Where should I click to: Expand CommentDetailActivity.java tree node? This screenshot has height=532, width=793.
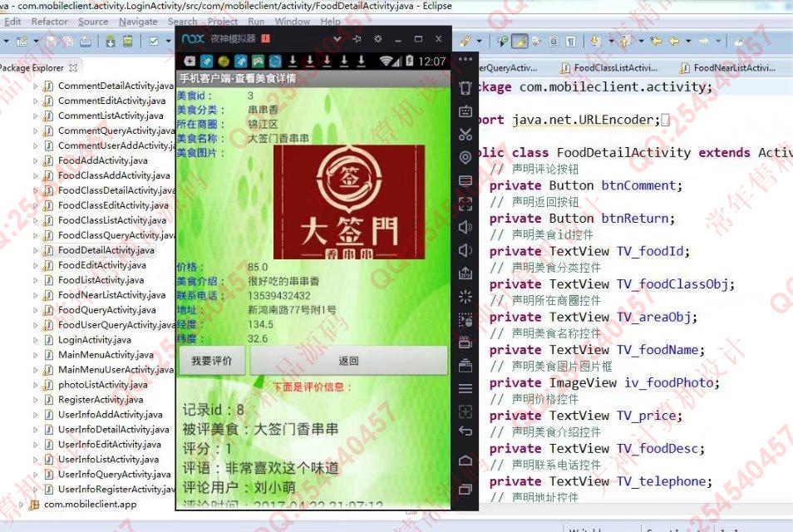click(36, 86)
